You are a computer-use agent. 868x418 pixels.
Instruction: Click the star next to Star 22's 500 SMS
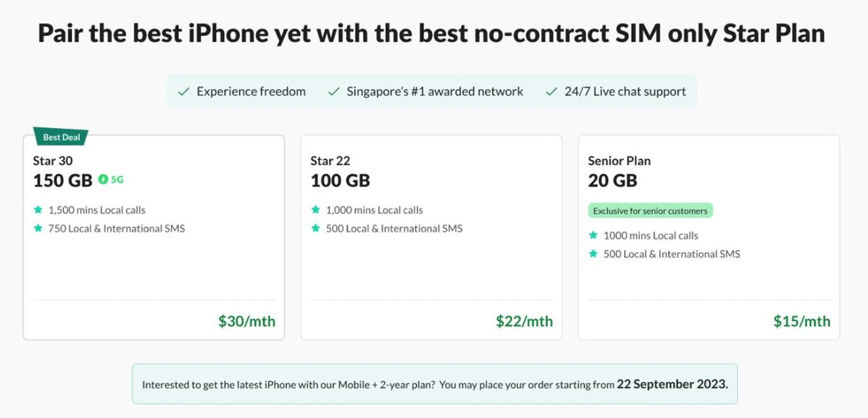pyautogui.click(x=316, y=228)
